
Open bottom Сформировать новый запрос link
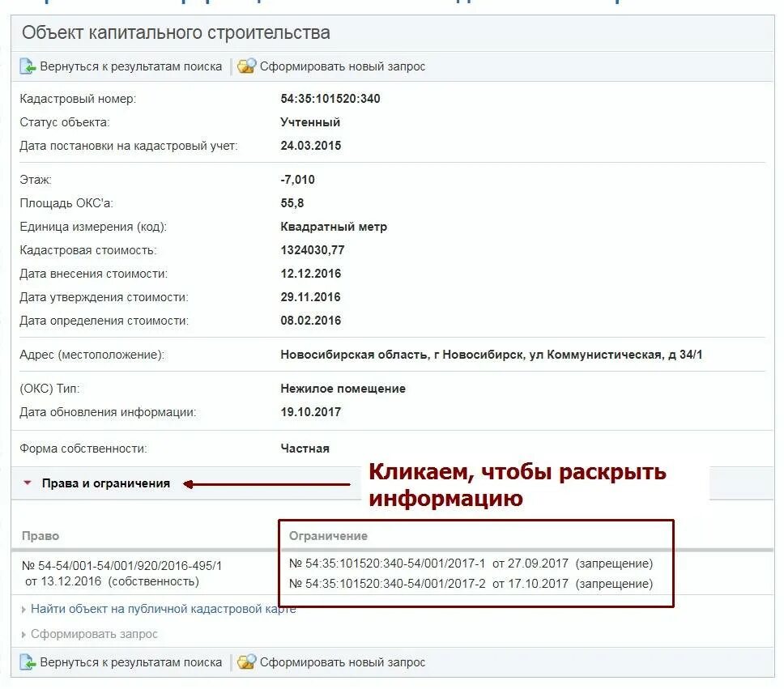point(343,662)
